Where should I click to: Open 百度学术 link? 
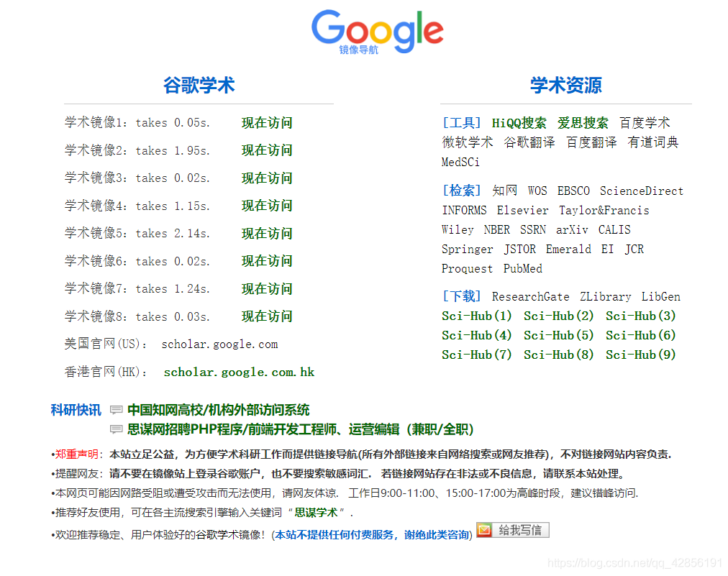(x=645, y=123)
